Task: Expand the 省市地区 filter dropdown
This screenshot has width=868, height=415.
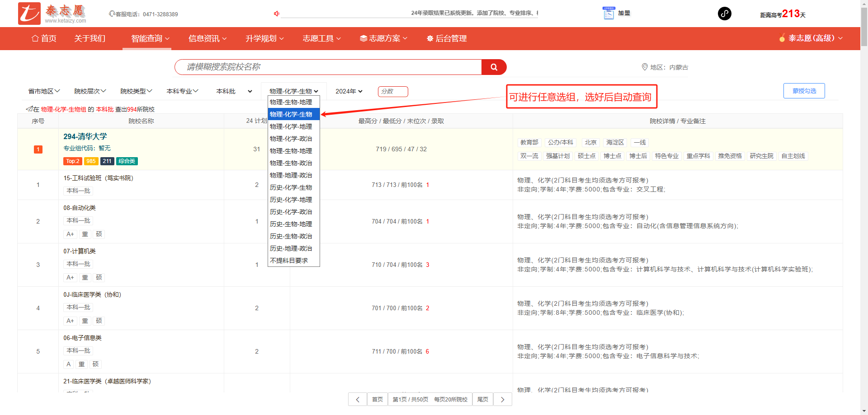Action: coord(44,91)
